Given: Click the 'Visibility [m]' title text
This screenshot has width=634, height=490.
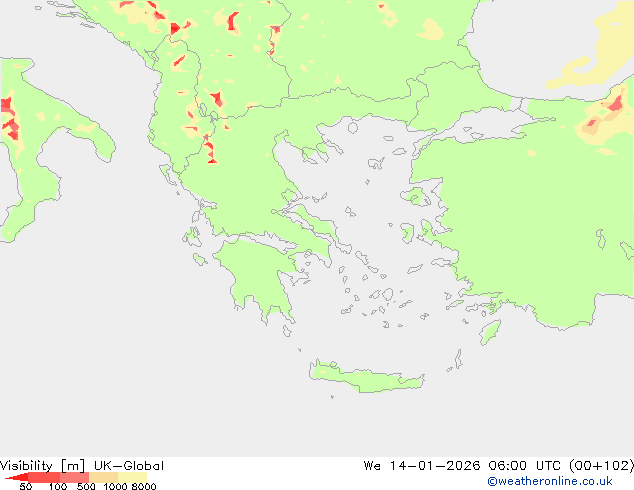Looking at the screenshot, I should coord(42,466).
